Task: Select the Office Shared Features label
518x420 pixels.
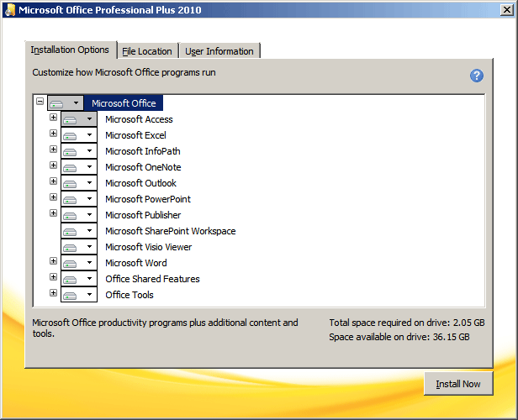Action: coord(153,279)
